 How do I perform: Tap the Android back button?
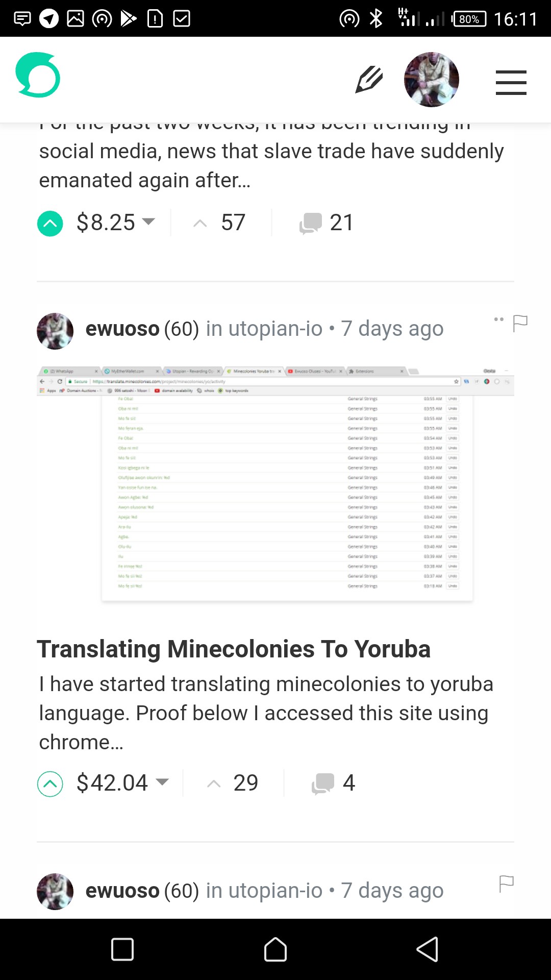pos(427,950)
